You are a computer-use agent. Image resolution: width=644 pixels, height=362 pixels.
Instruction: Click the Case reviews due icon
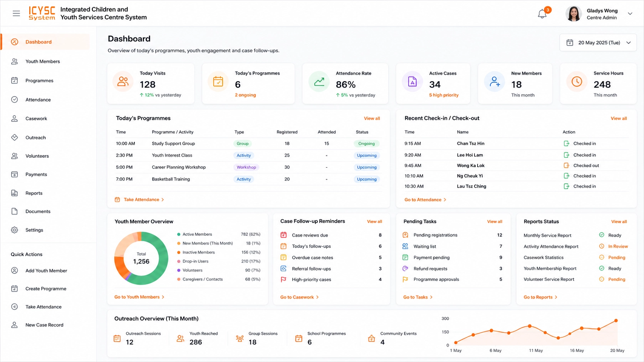[x=283, y=235]
